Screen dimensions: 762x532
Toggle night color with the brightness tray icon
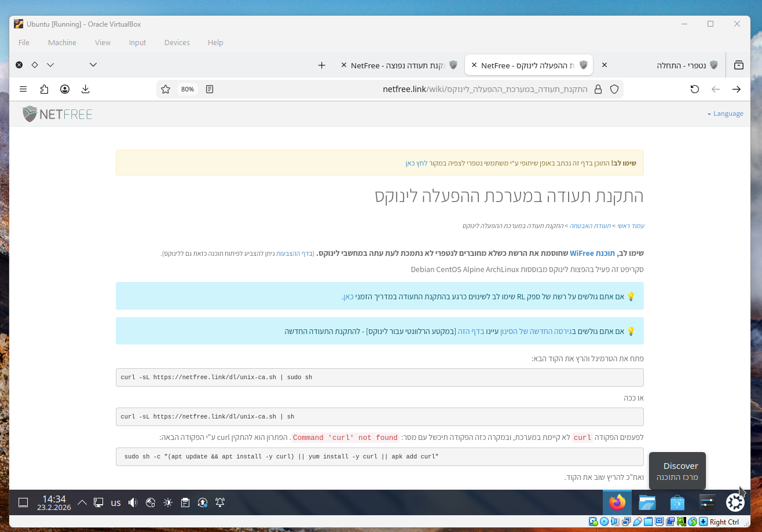(x=167, y=502)
